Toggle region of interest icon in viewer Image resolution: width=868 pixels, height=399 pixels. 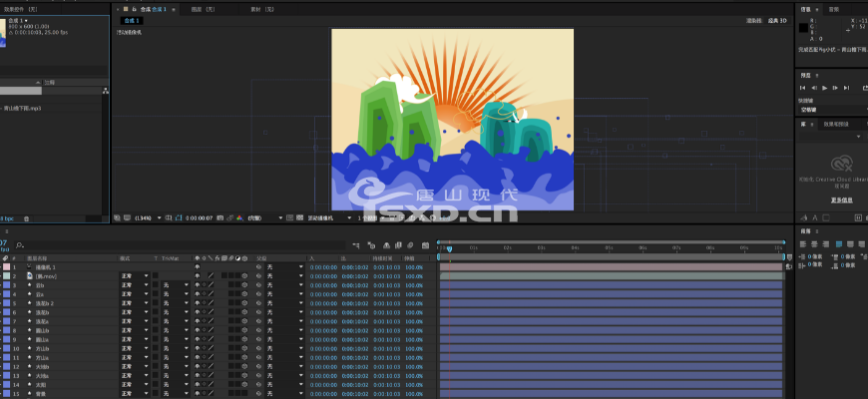click(290, 218)
